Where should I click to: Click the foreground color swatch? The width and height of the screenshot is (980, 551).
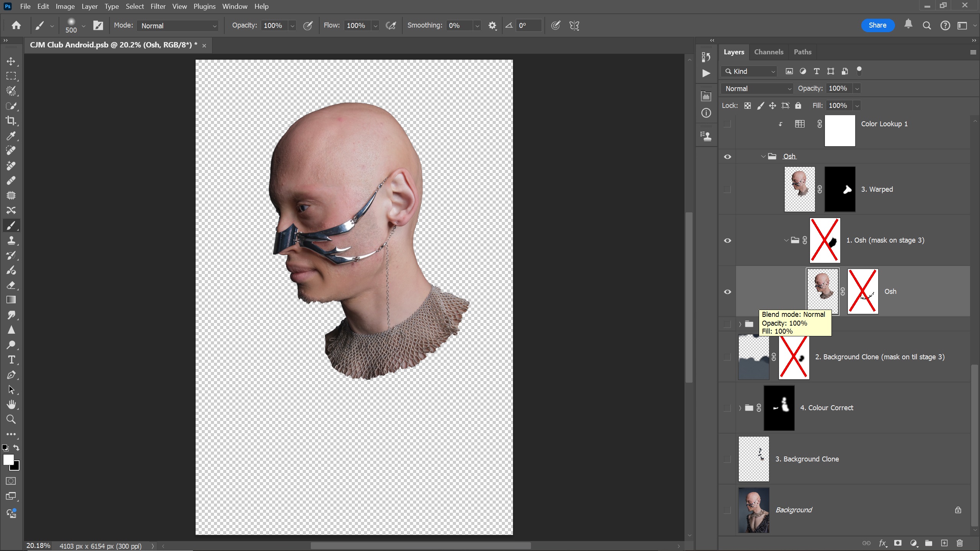point(8,460)
